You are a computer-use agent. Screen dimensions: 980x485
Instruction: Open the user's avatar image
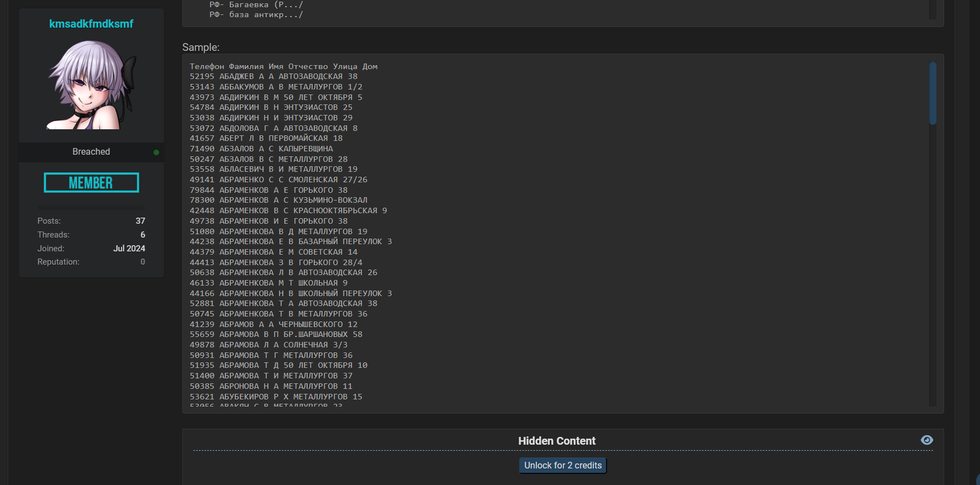[91, 85]
